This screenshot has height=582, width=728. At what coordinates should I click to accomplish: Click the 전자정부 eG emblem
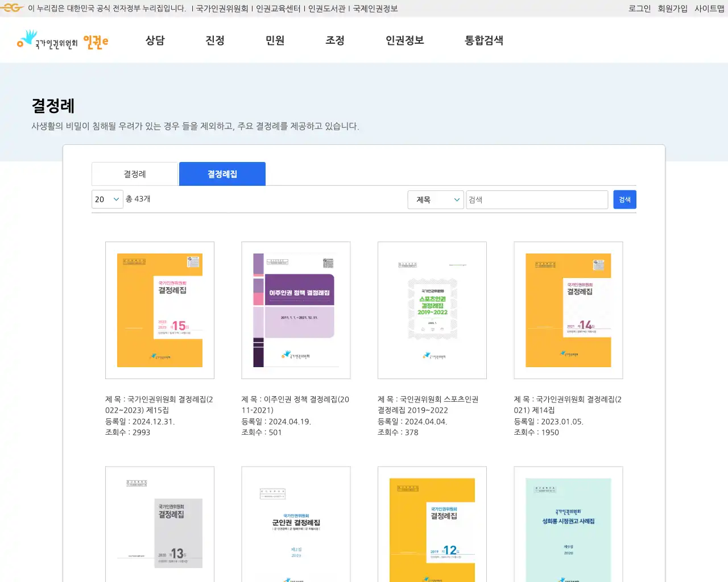click(x=11, y=8)
